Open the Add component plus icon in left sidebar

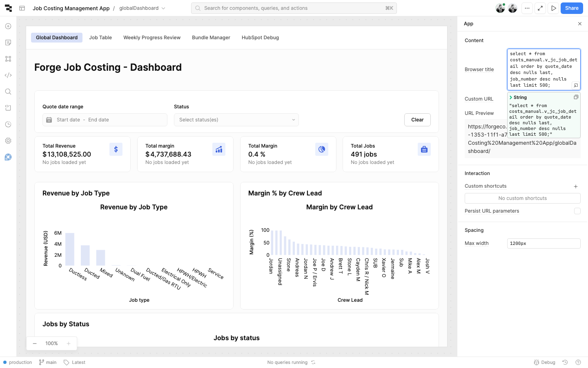(x=8, y=26)
